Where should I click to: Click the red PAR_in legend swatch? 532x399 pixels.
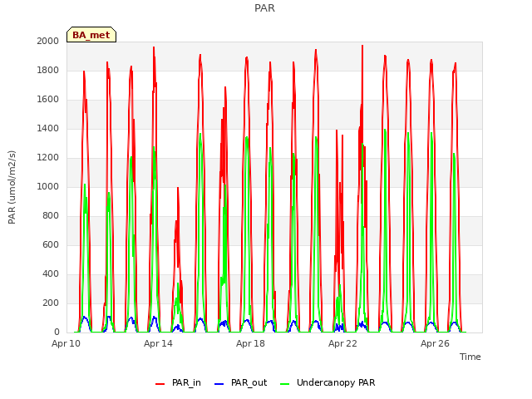point(160,384)
